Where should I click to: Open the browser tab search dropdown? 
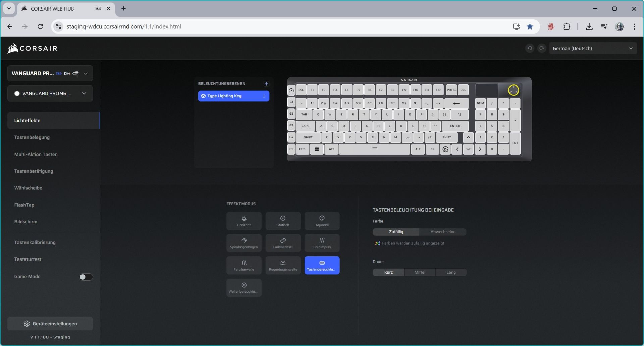pos(9,9)
